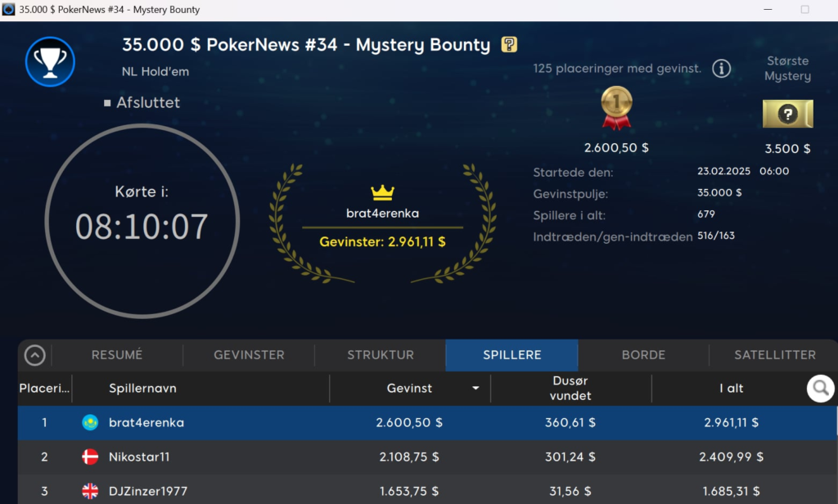Click the golden mystery envelope icon

(x=787, y=114)
